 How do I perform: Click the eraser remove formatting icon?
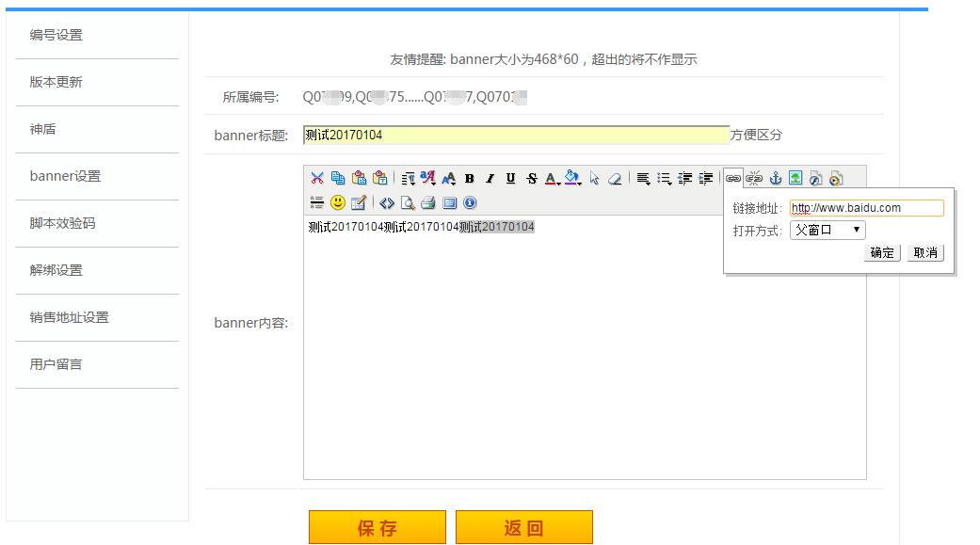615,179
